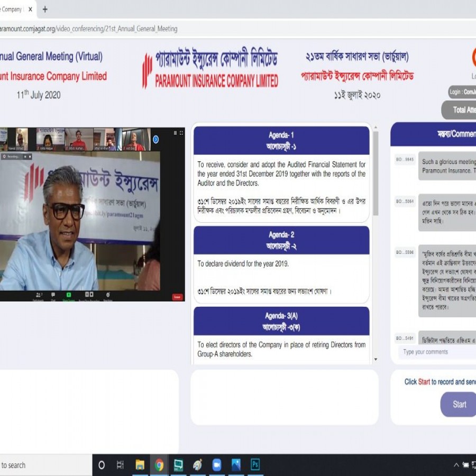This screenshot has width=476, height=476.
Task: Click the agenda panel scrollbar thumb
Action: tap(376, 173)
